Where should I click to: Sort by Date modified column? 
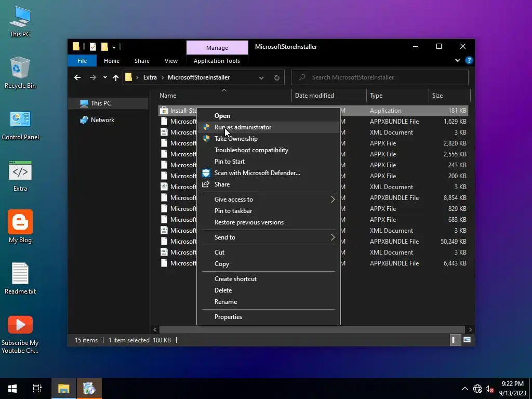pos(329,96)
